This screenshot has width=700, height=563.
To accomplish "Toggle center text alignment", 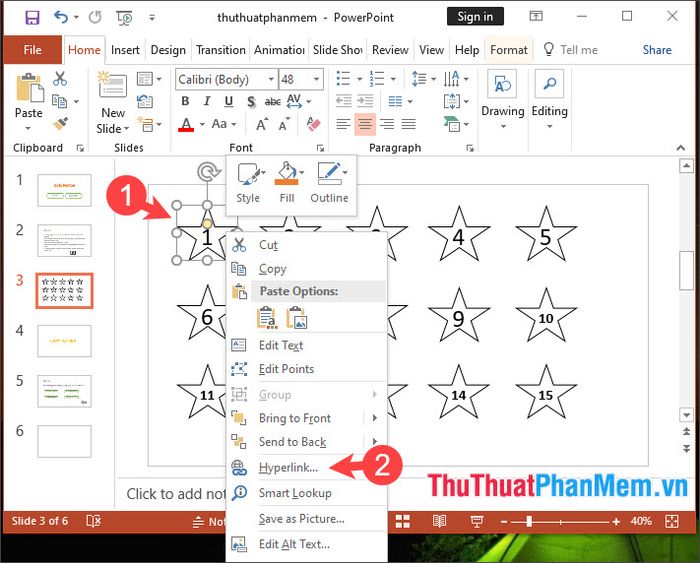I will coord(365,124).
